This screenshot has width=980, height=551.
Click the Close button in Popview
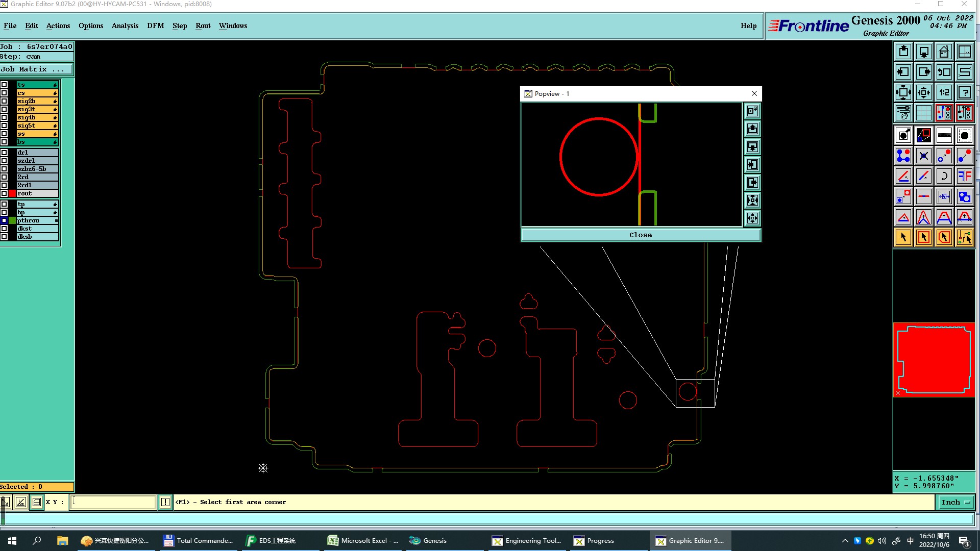640,235
